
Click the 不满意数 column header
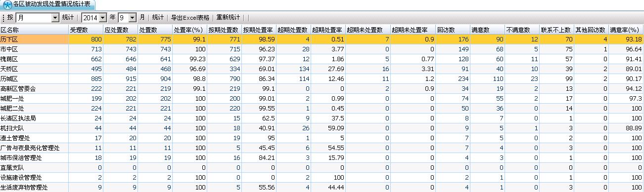click(522, 30)
